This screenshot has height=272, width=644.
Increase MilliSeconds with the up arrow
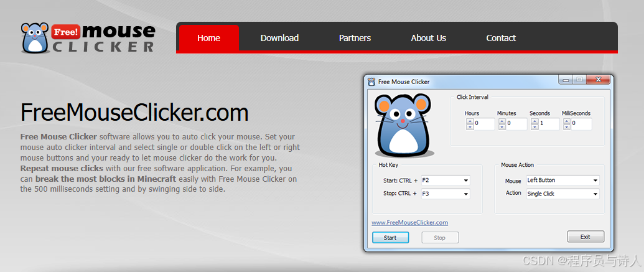tap(567, 121)
